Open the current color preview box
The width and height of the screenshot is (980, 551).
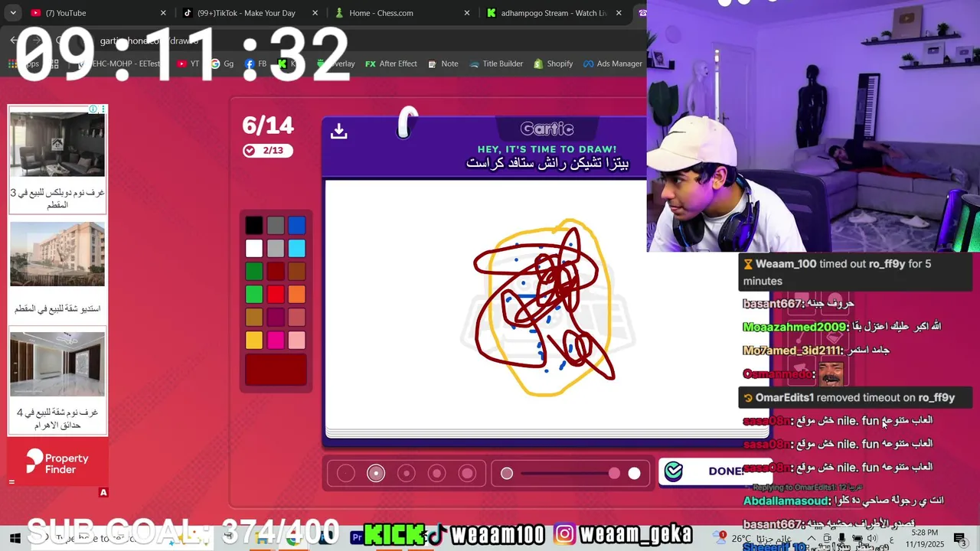pos(276,370)
